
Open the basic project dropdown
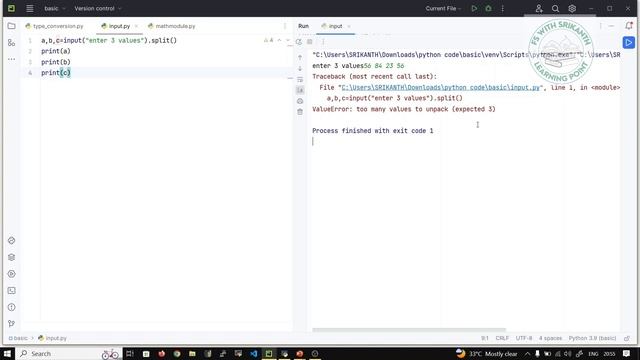click(55, 8)
